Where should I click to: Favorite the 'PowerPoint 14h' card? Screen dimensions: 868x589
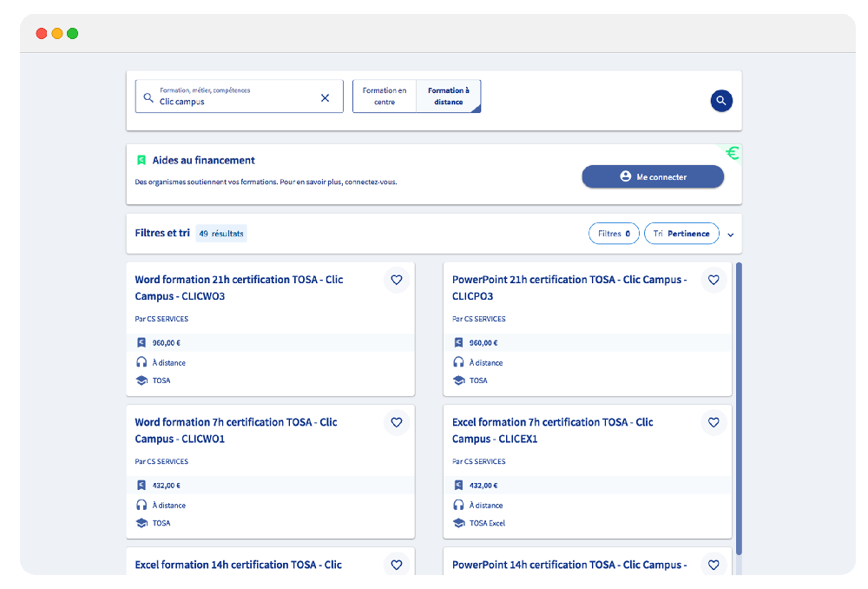(x=713, y=564)
